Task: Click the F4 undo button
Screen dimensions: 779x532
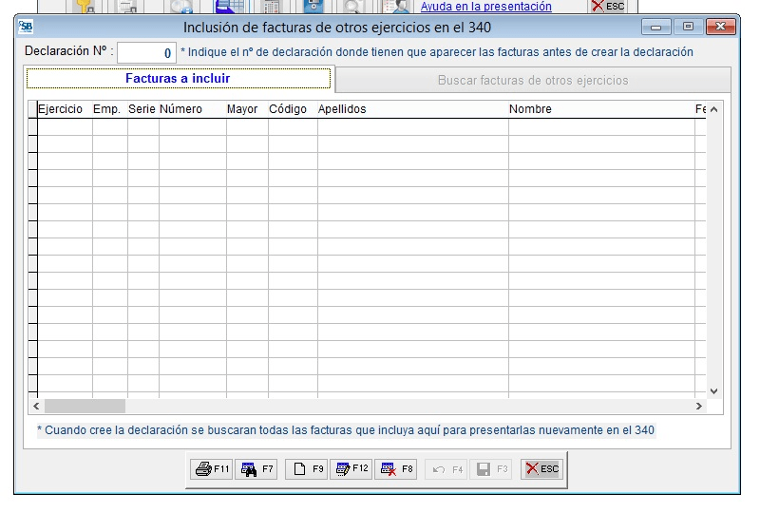Action: (446, 469)
